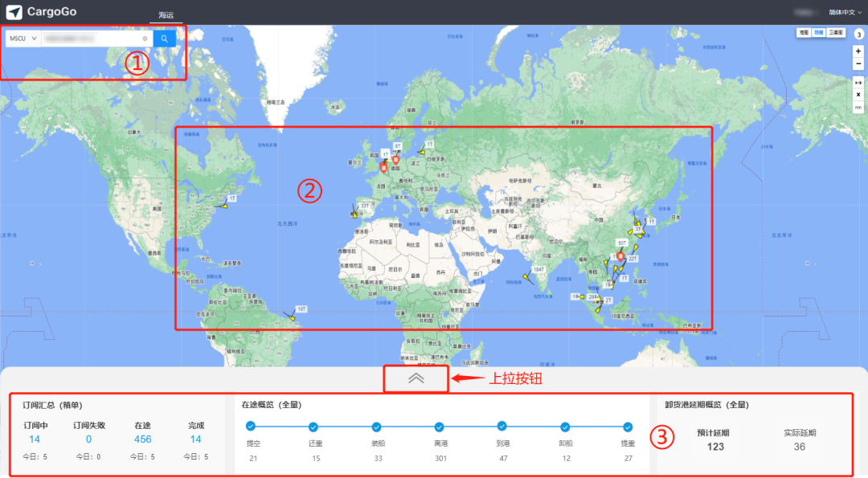Viewport: 868px width, 478px height.
Task: Click the 订阅失败 count 0
Action: 88,439
